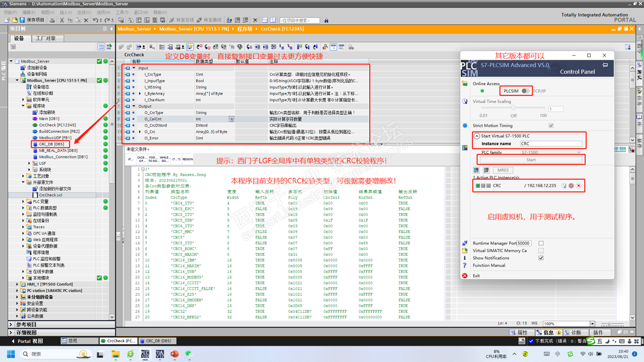Click the red remove icon for CRC instance
The image size is (644, 362).
coord(579,186)
